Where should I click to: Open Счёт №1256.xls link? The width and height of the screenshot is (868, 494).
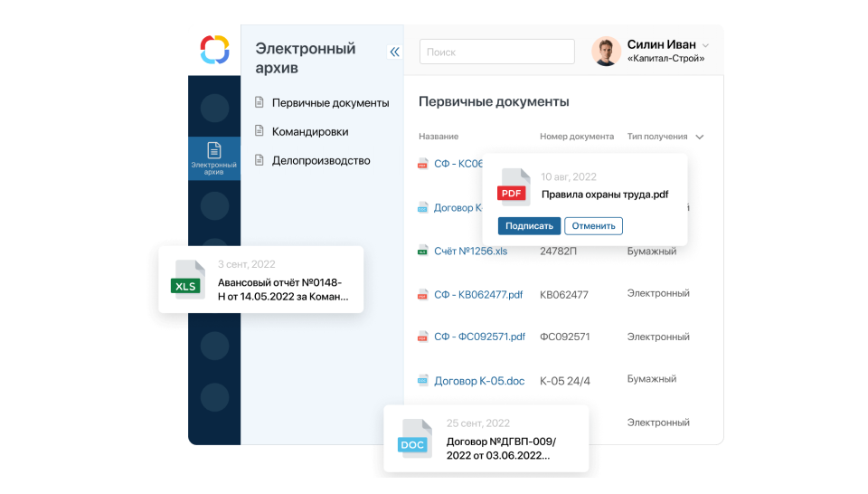[x=470, y=252]
